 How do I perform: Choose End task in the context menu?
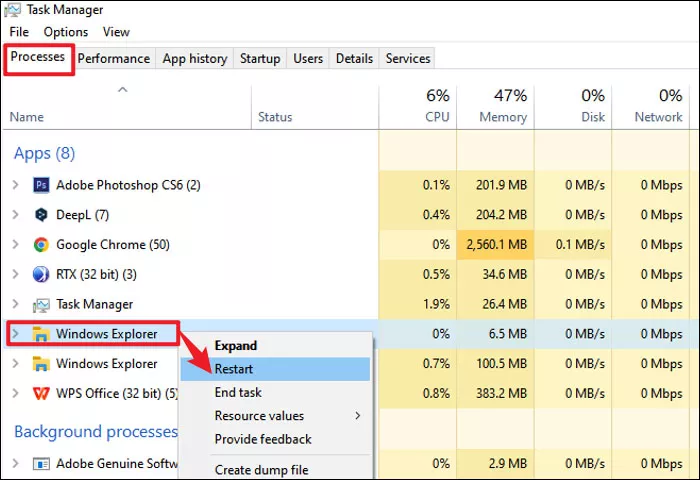coord(276,392)
